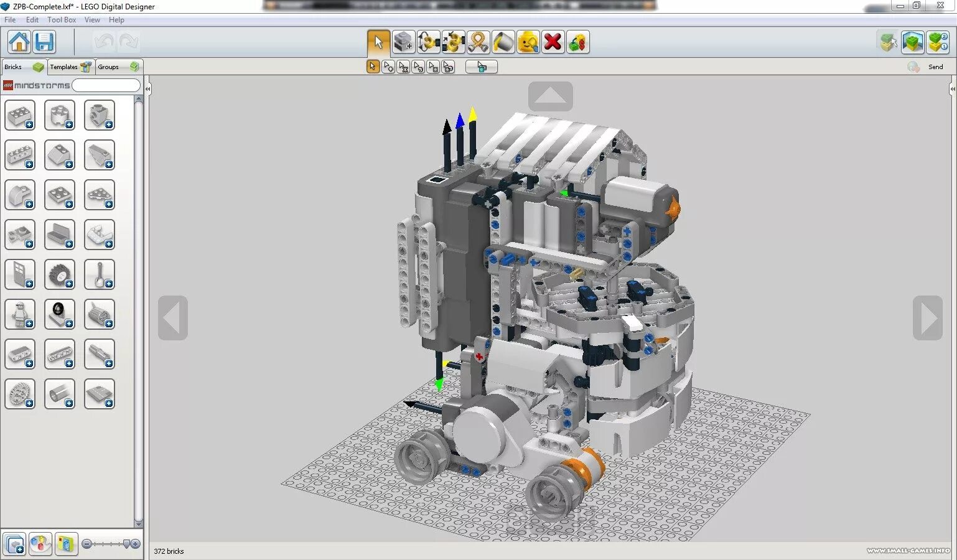Click the Redo arrow
This screenshot has width=957, height=560.
129,42
